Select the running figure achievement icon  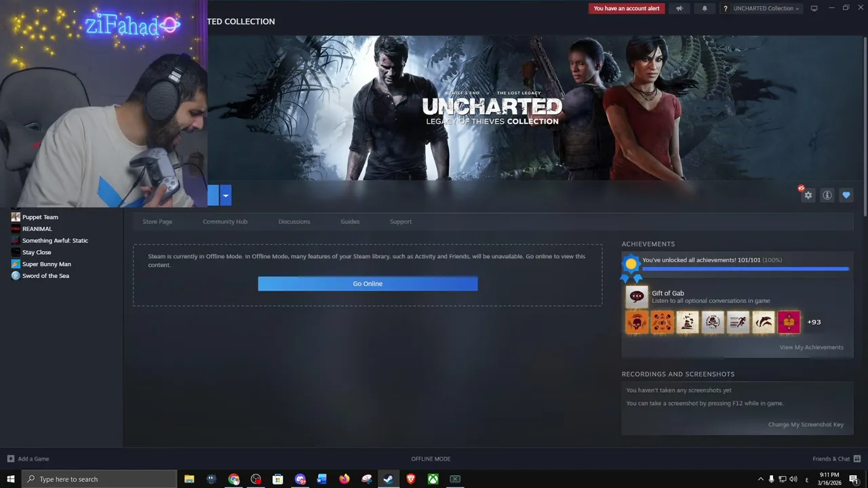click(x=738, y=322)
